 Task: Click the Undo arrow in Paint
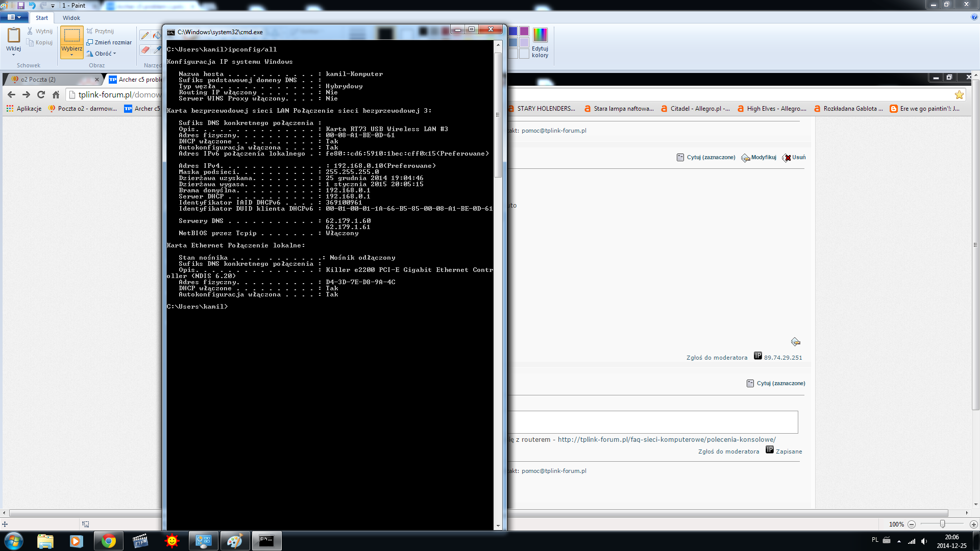[x=32, y=5]
